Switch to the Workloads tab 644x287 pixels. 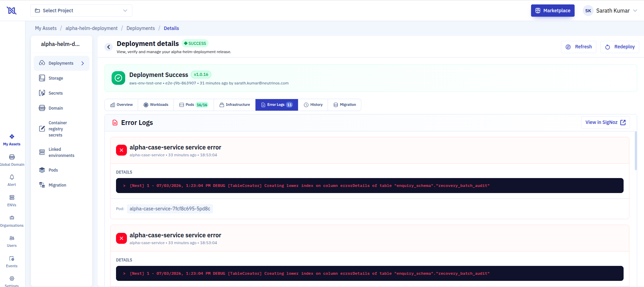(156, 105)
